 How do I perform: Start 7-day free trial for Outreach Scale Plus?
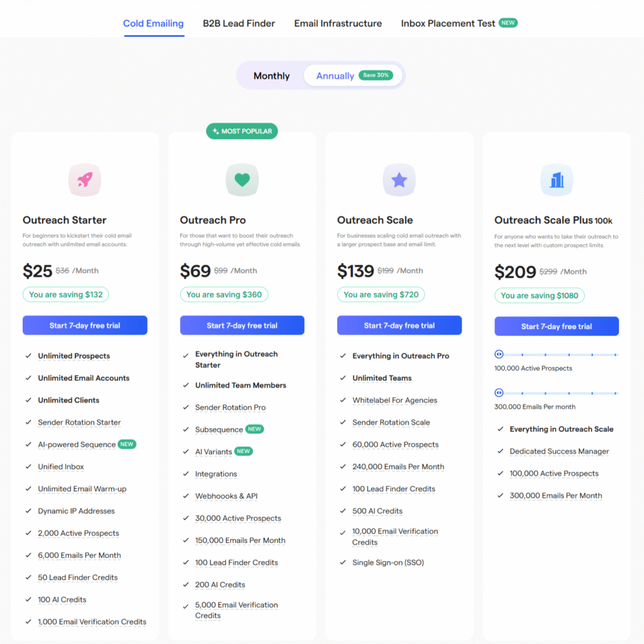point(556,326)
